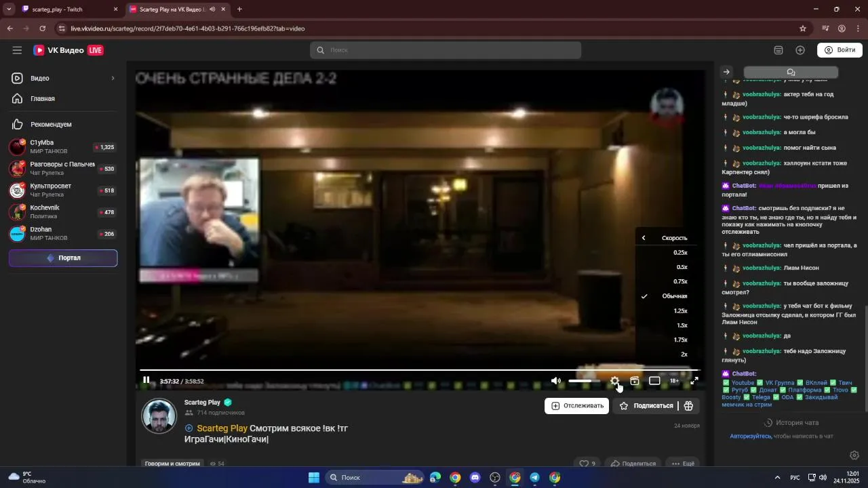Image resolution: width=868 pixels, height=488 pixels.
Task: Open История чата
Action: click(x=791, y=423)
